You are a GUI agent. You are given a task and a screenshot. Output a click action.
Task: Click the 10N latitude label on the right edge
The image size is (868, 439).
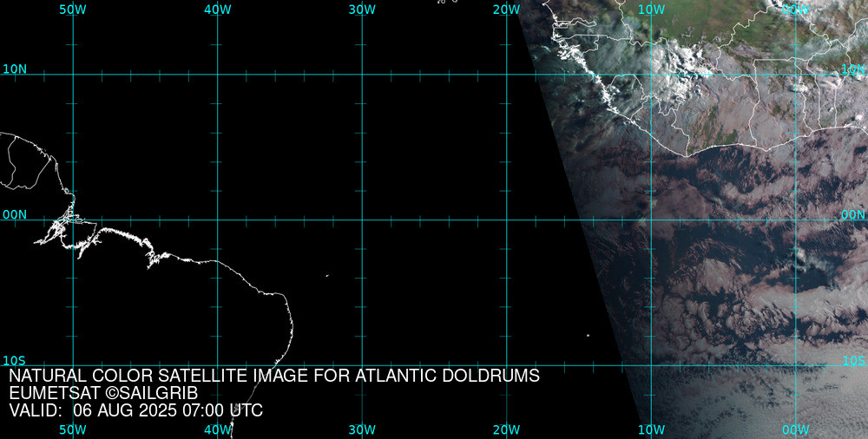(853, 69)
